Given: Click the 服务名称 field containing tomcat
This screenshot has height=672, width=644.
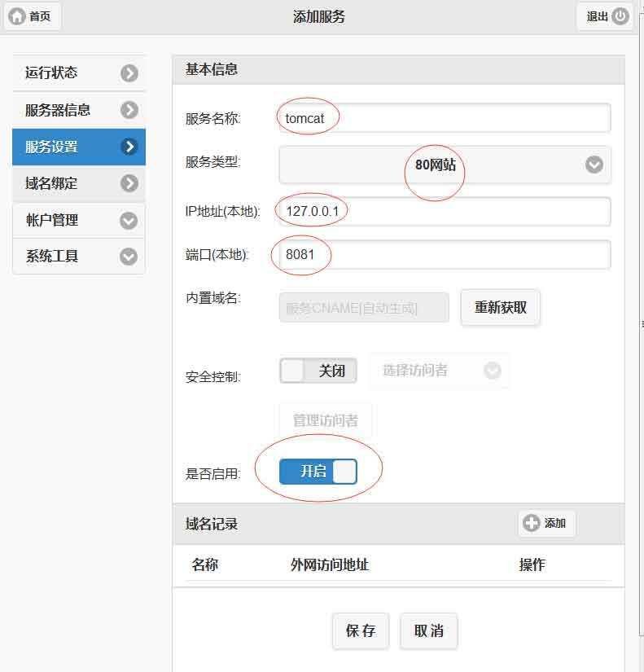Looking at the screenshot, I should pos(445,118).
